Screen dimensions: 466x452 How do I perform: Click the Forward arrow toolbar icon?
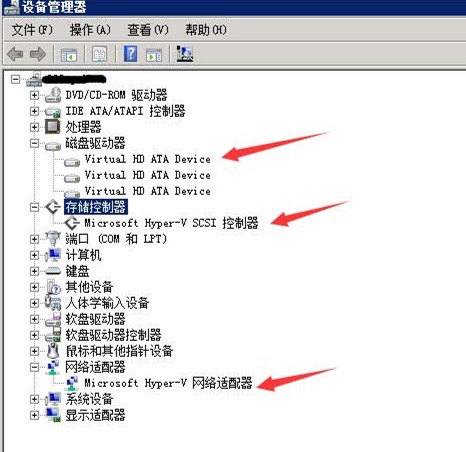38,54
